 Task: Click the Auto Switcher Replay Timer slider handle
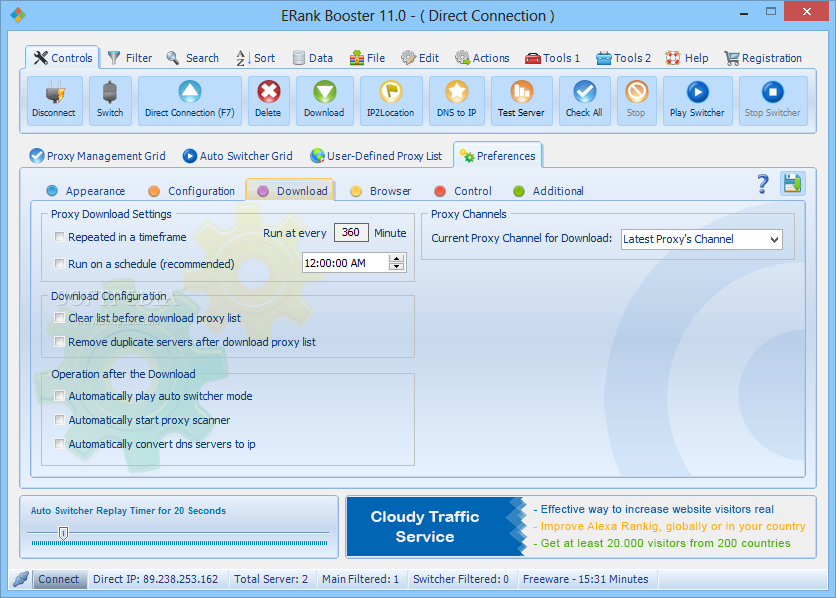[x=63, y=532]
